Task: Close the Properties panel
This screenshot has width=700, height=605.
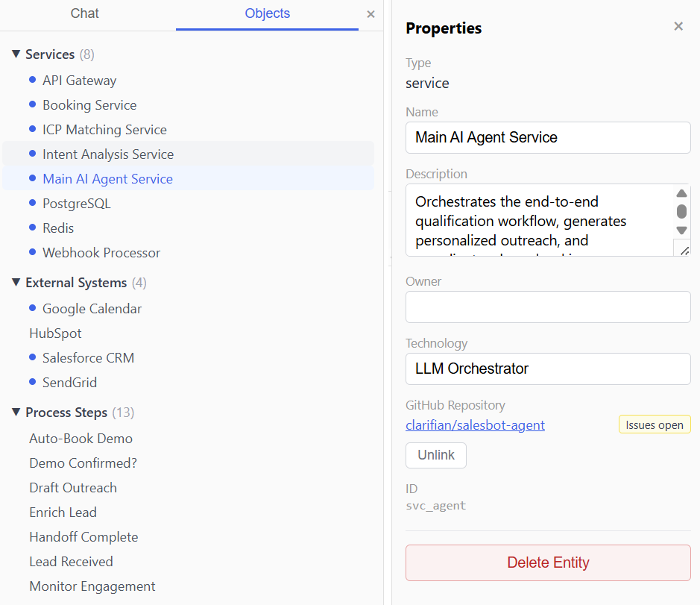Action: point(678,25)
